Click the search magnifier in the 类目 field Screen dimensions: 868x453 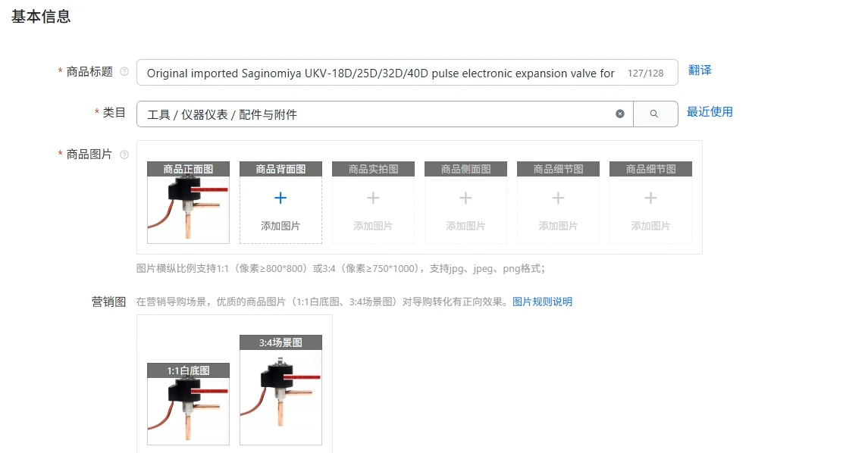click(x=654, y=114)
